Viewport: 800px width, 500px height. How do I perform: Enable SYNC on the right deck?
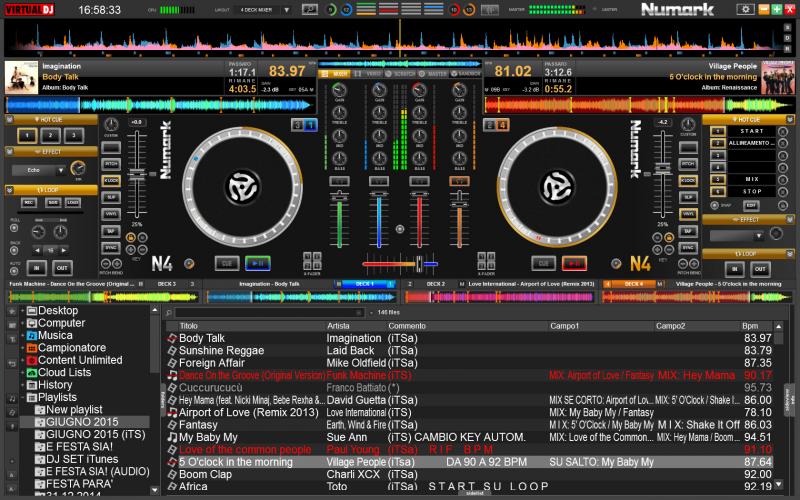[688, 248]
